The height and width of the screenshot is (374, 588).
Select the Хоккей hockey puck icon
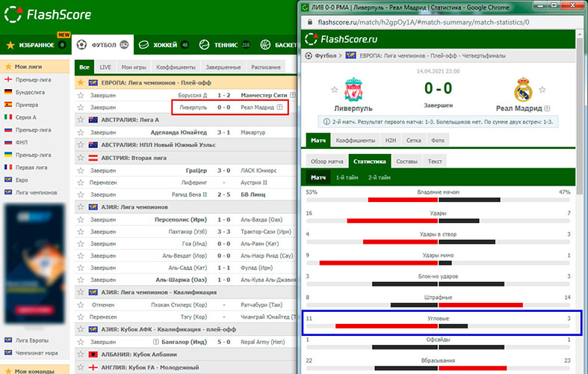(143, 45)
